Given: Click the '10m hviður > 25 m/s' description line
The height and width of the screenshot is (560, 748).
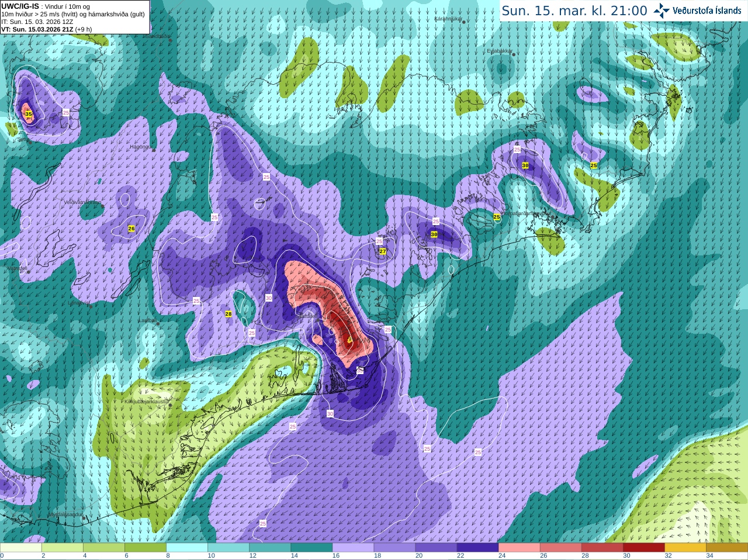Looking at the screenshot, I should click(x=73, y=14).
